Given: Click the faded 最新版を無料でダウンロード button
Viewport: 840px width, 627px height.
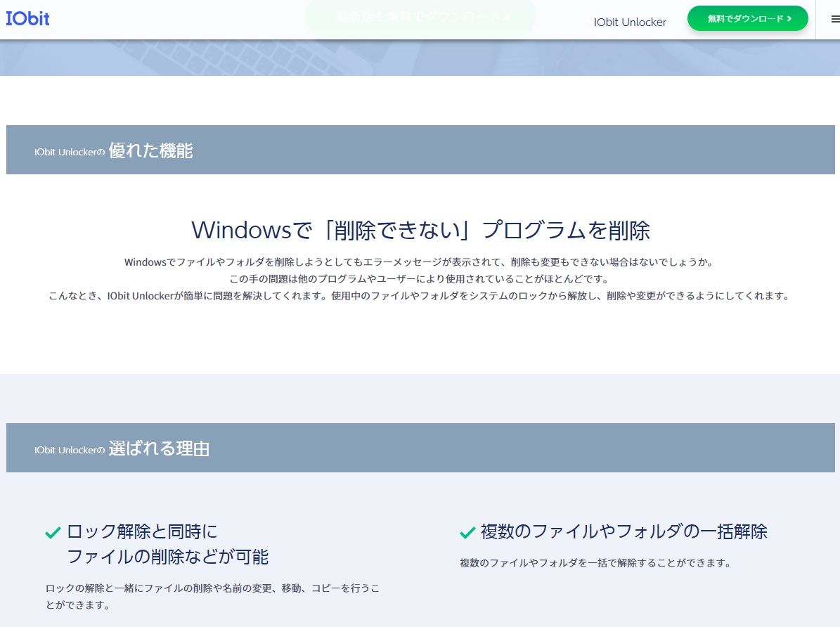Looking at the screenshot, I should 420,16.
